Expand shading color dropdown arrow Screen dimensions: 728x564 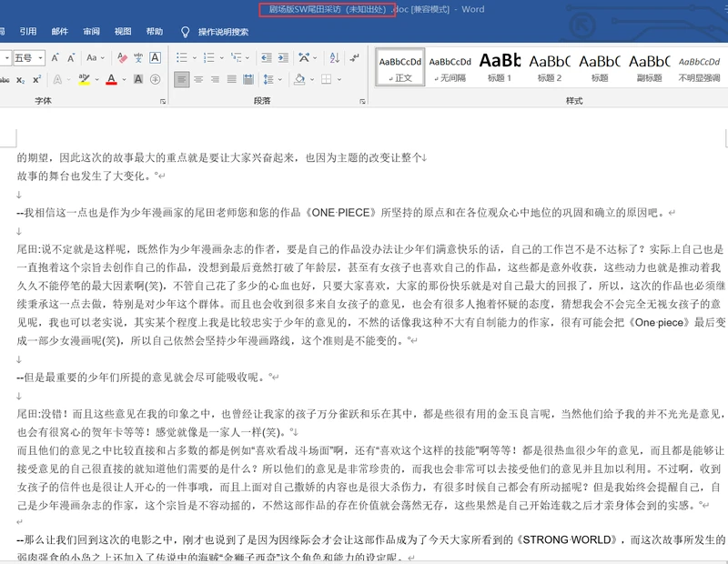[x=312, y=79]
